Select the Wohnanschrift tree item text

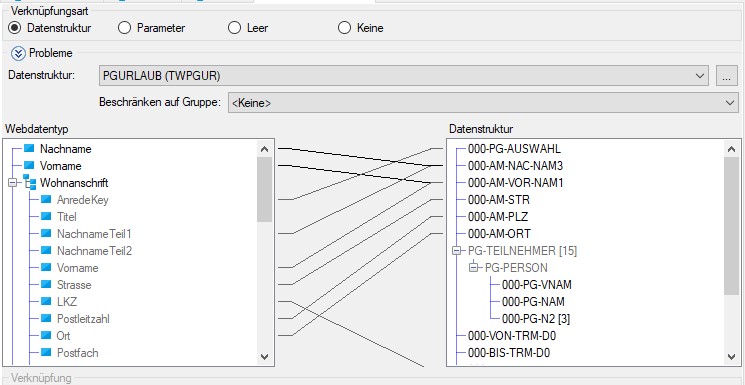coord(74,183)
